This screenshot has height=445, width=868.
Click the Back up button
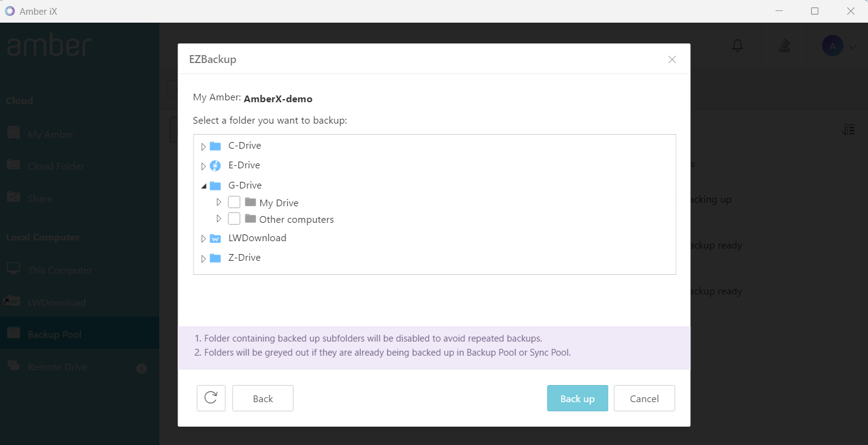[x=578, y=398]
